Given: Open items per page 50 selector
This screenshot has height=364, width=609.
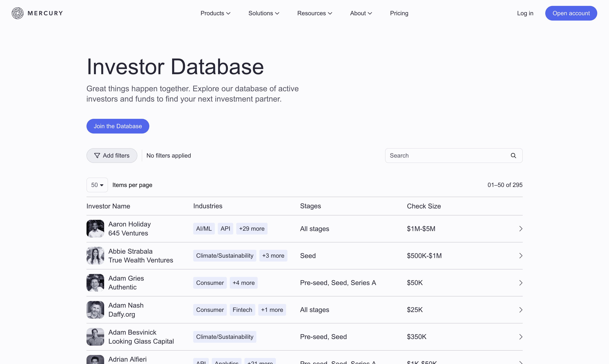Looking at the screenshot, I should pos(97,185).
